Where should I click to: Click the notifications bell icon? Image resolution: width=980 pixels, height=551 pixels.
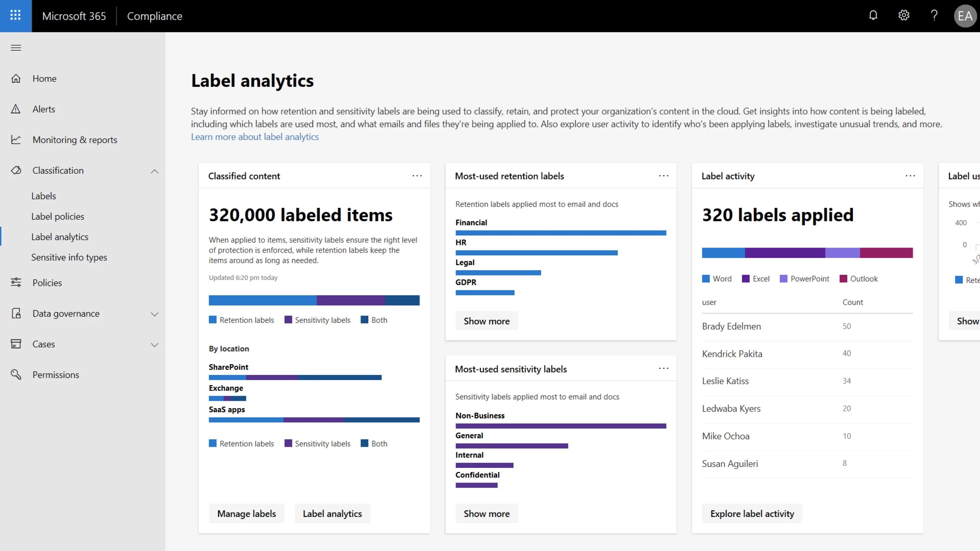pos(873,16)
